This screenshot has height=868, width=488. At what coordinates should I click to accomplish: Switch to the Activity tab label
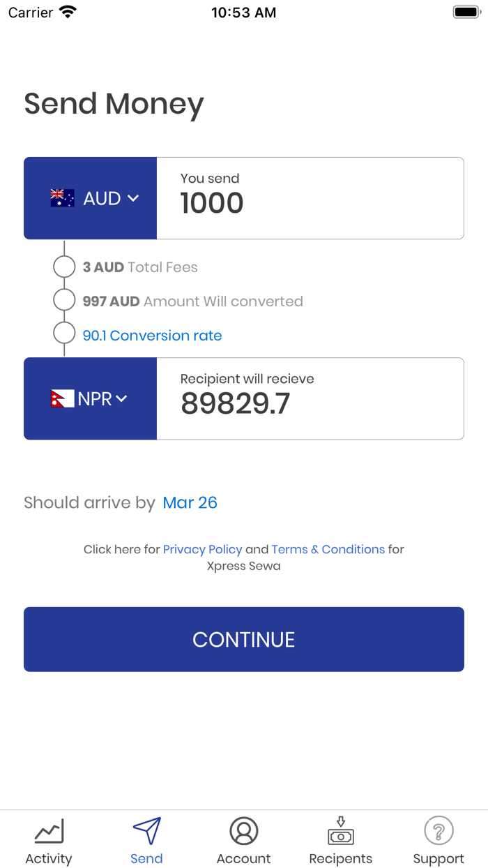pos(49,859)
